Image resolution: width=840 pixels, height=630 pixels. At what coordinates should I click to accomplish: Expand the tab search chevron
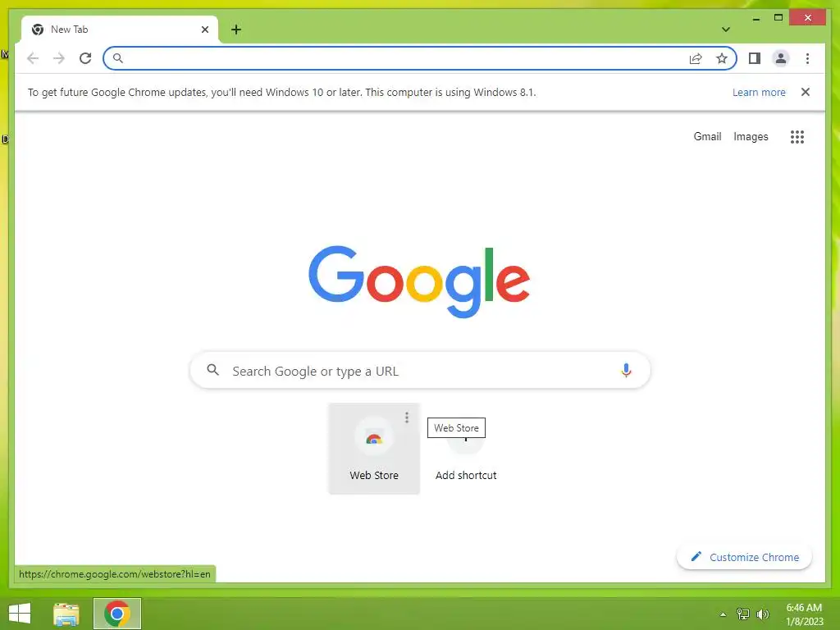click(x=726, y=30)
